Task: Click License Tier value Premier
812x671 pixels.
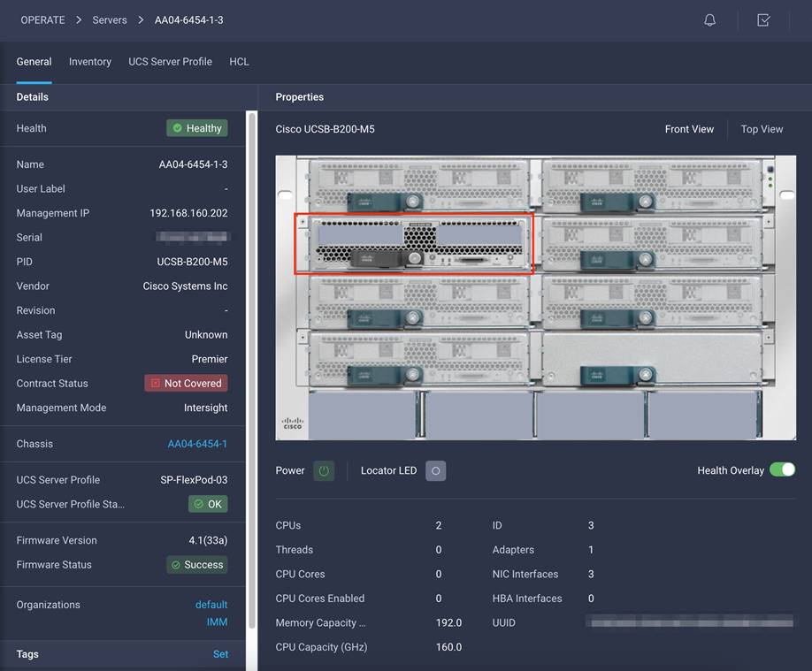Action: tap(210, 359)
